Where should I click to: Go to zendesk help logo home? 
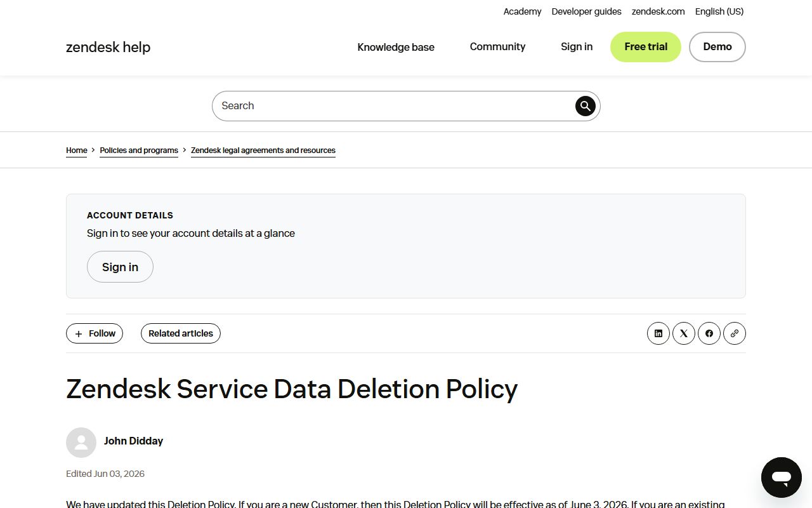[108, 47]
